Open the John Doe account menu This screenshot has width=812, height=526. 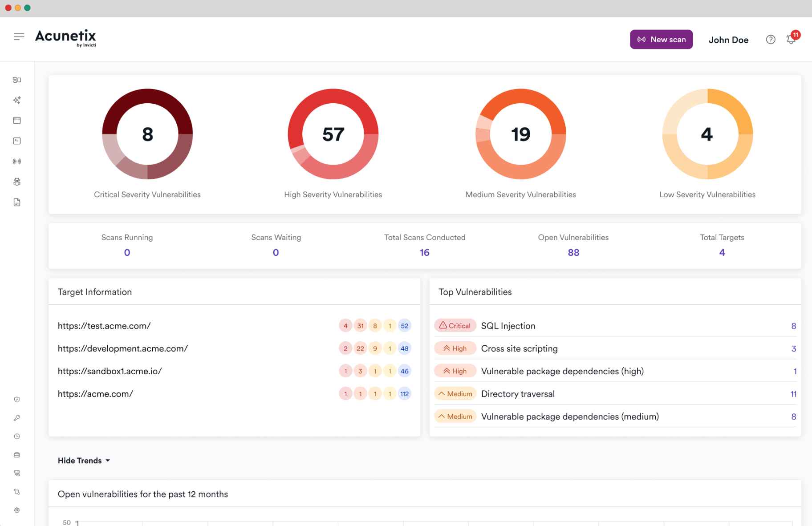[x=729, y=40]
